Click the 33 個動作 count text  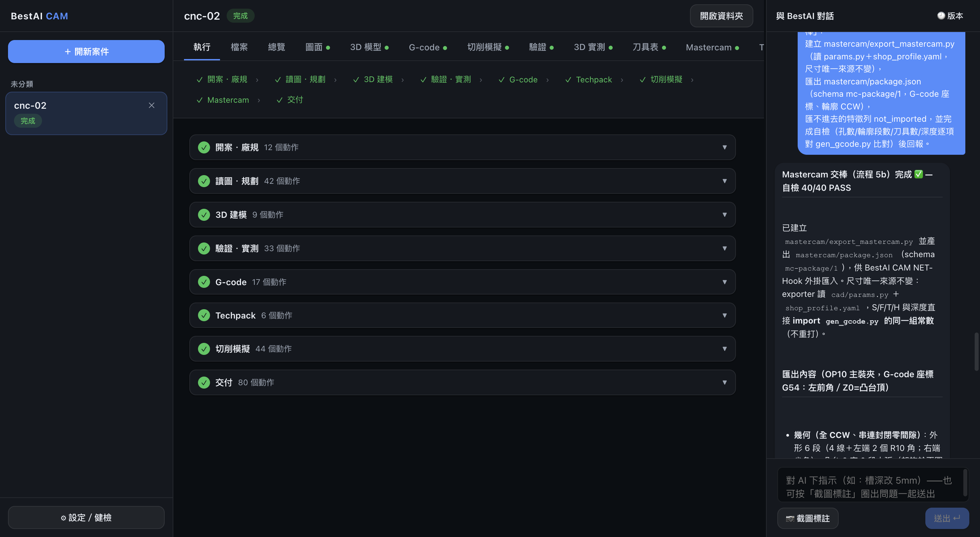[x=282, y=248]
